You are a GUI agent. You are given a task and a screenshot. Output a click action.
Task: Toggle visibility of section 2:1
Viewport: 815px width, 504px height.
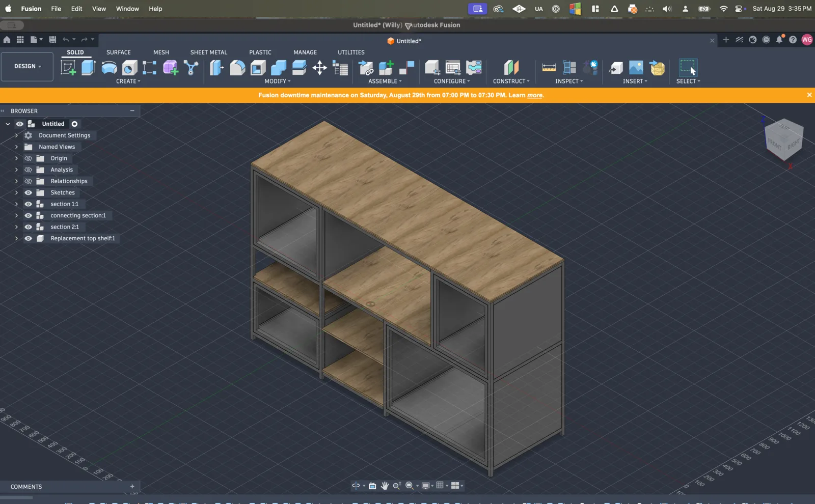point(28,227)
